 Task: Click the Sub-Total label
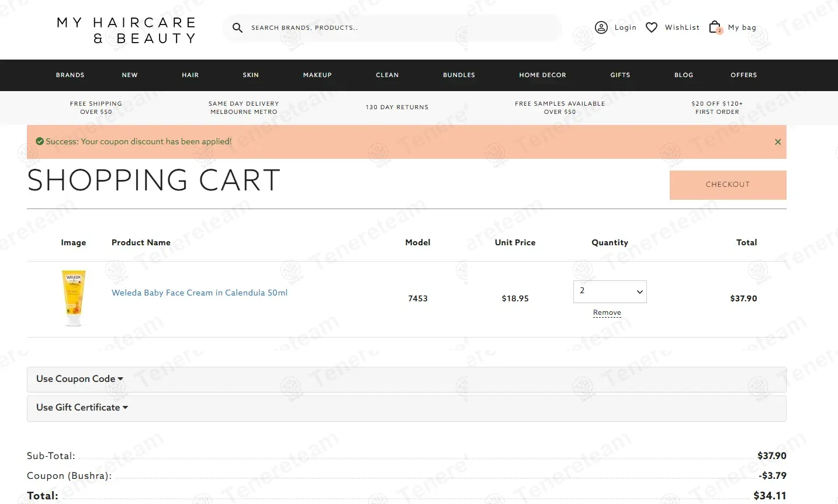click(51, 456)
